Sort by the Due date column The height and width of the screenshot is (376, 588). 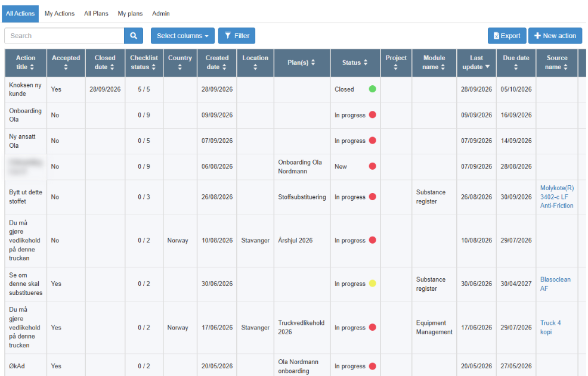click(516, 63)
